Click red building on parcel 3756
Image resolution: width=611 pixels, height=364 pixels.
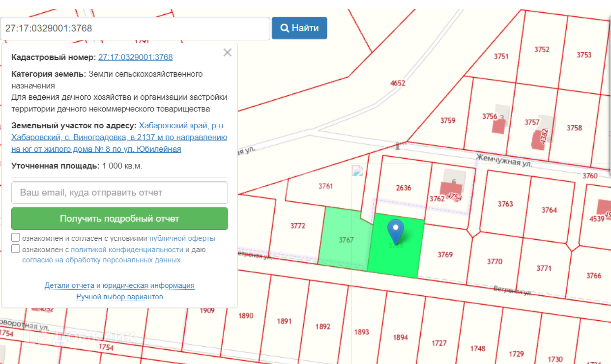click(x=499, y=126)
